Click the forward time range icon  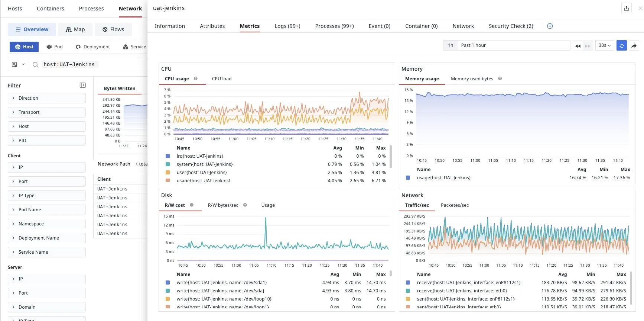tap(588, 46)
